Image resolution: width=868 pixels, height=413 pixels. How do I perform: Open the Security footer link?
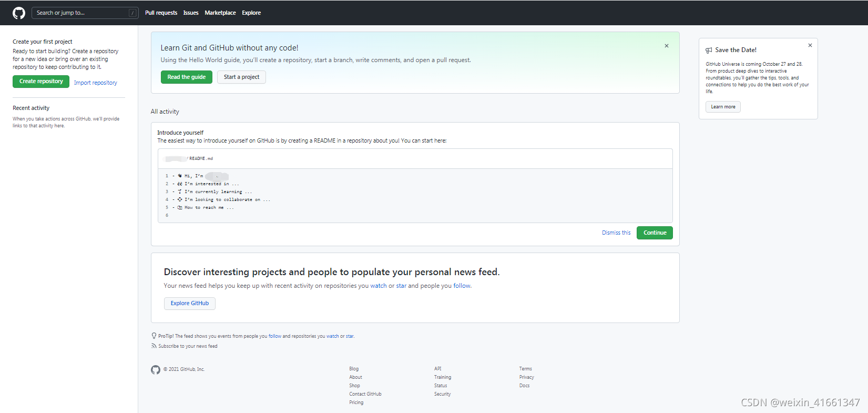coord(442,394)
